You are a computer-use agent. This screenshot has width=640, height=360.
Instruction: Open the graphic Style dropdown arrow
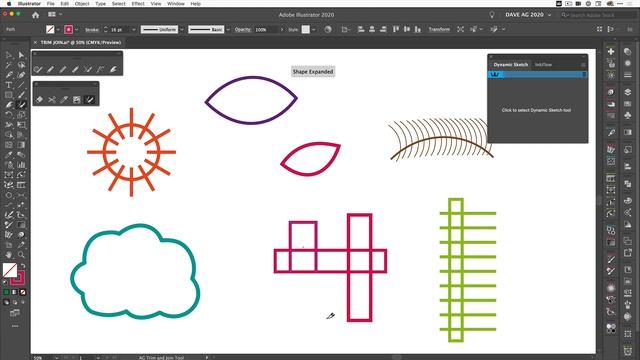(x=313, y=30)
